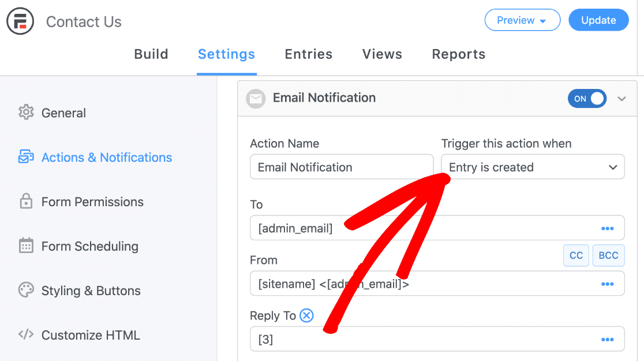Click the Email Notification envelope icon
644x361 pixels.
256,98
